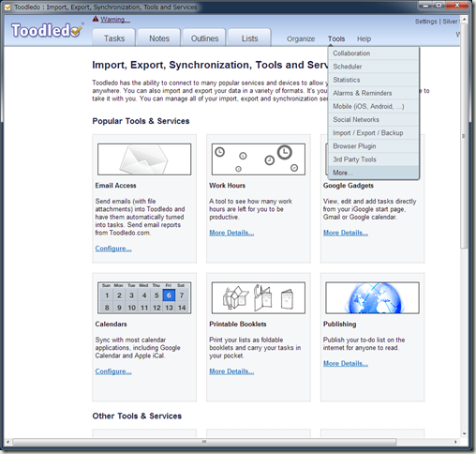The height and width of the screenshot is (454, 476).
Task: Select Collaboration from Tools menu
Action: coord(373,53)
